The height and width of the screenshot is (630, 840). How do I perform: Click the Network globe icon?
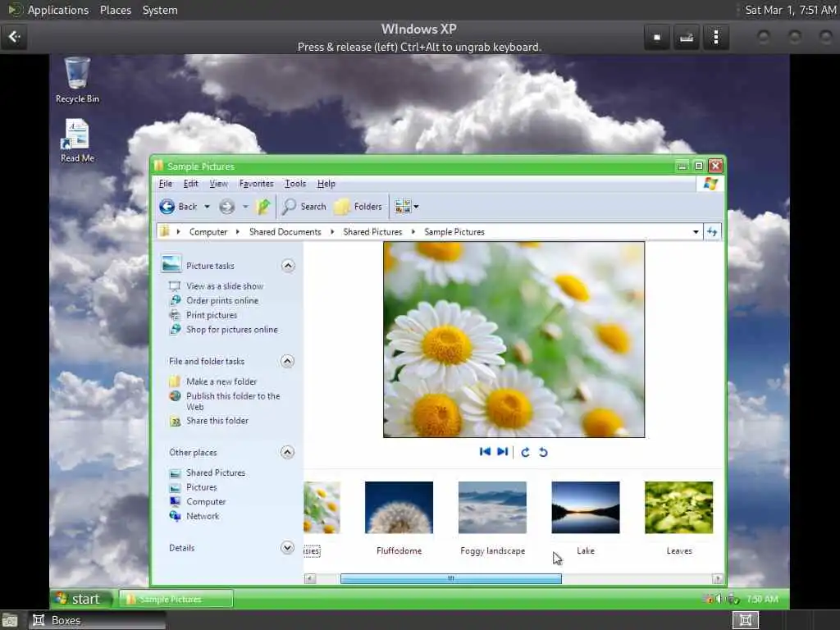pos(175,516)
